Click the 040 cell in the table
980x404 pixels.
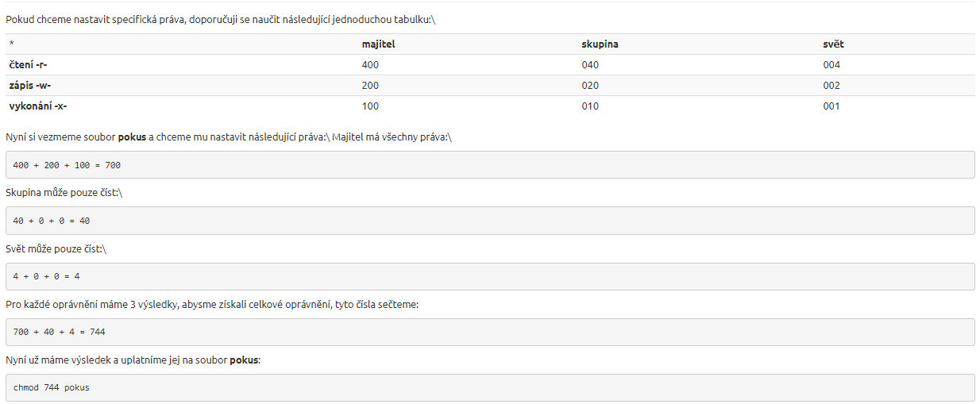point(590,65)
